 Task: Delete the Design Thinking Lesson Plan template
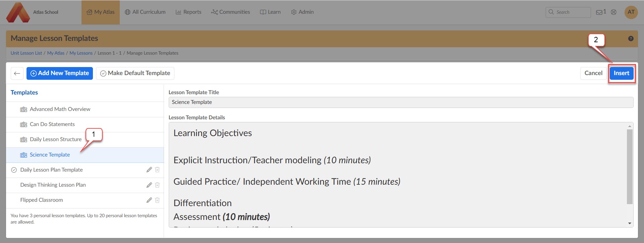pyautogui.click(x=157, y=185)
